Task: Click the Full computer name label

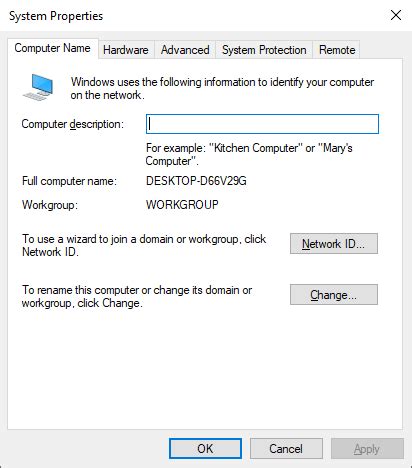Action: coord(69,181)
